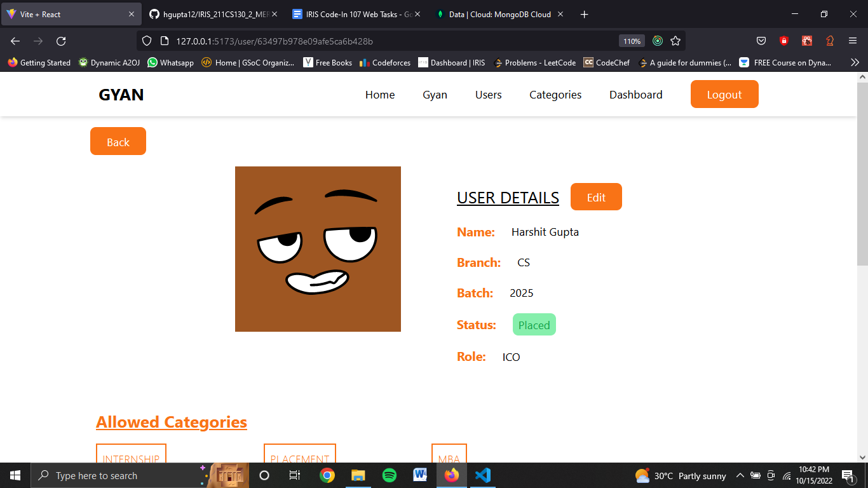868x488 pixels.
Task: Open Microsoft Word from the taskbar
Action: point(421,475)
